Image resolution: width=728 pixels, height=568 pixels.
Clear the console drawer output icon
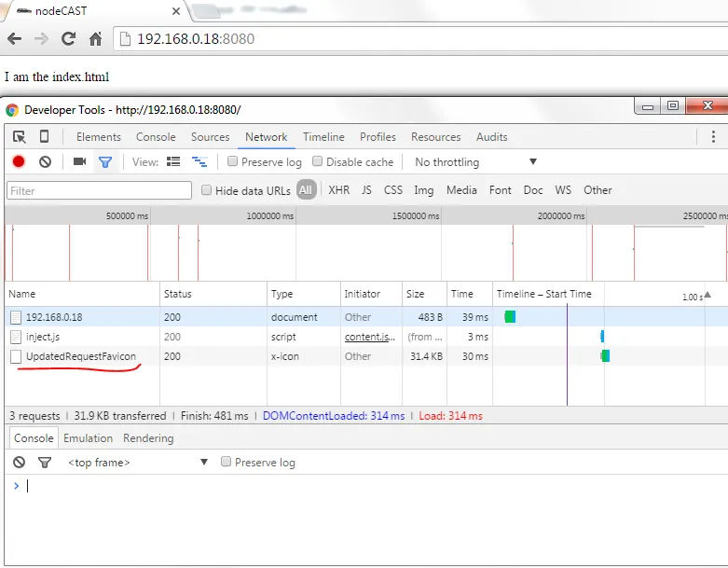coord(19,462)
